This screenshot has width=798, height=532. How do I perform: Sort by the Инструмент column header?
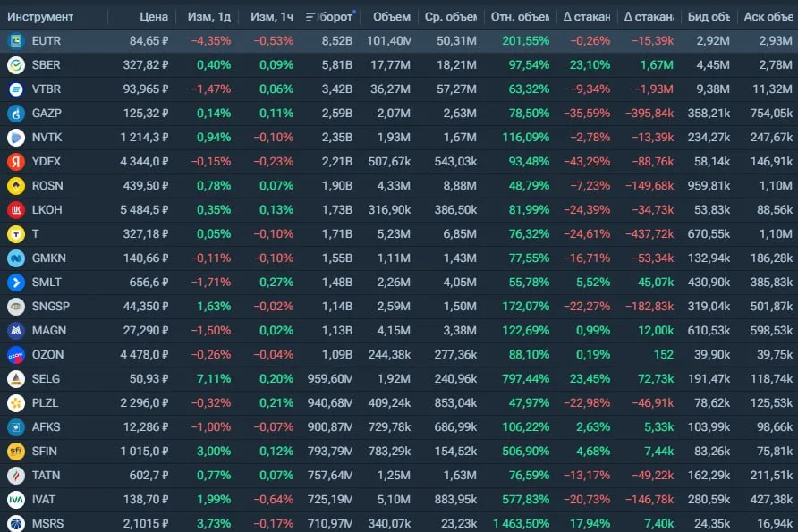pos(40,17)
